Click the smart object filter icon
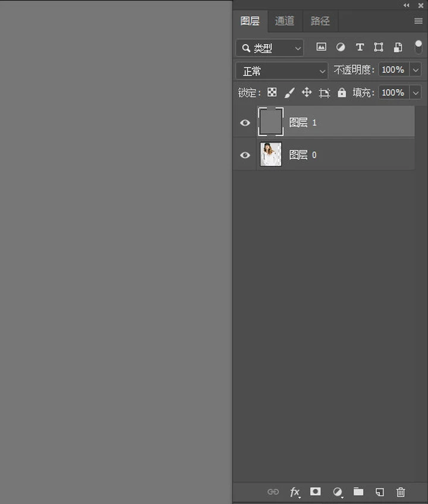This screenshot has width=428, height=504. [x=398, y=48]
